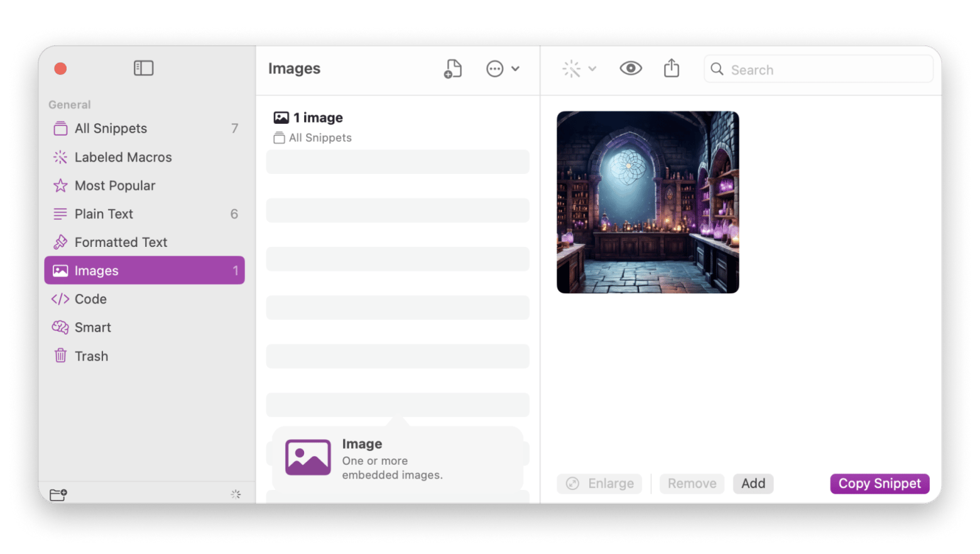Click the Copy Snippet button
The width and height of the screenshot is (980, 554).
coord(879,484)
